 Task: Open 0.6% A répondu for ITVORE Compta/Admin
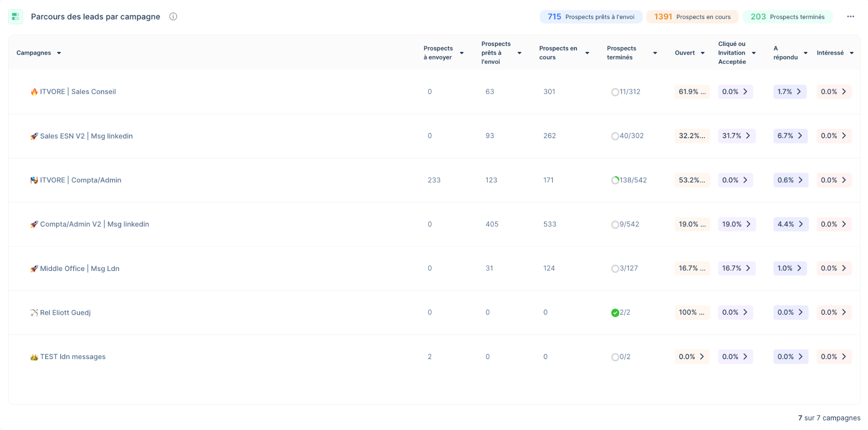(791, 180)
